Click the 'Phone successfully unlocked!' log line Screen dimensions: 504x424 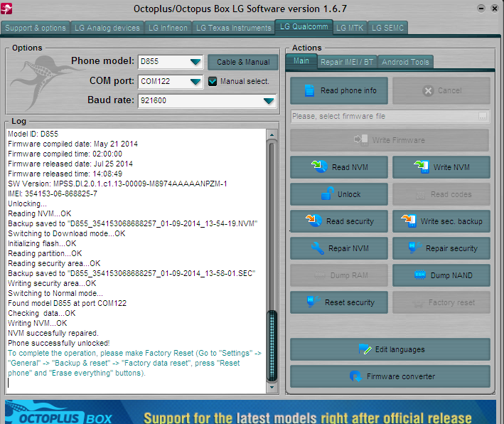point(59,343)
